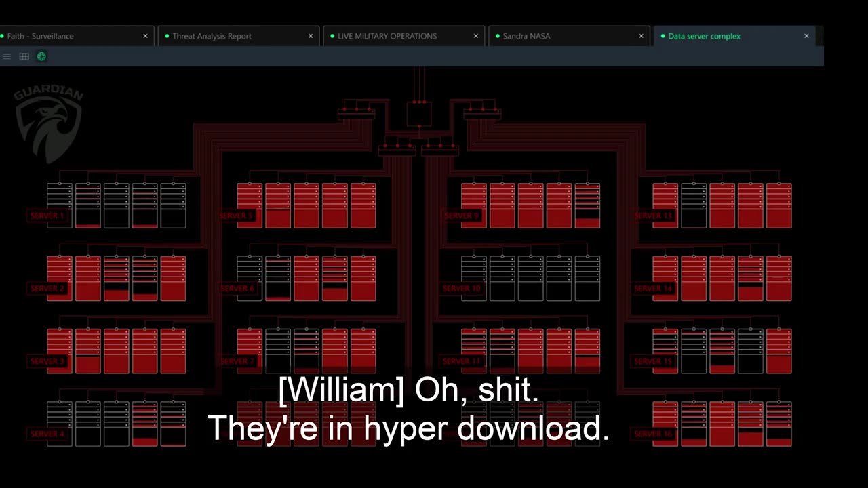Close the Threat Analysis Report tab
Viewport: 868px width, 488px height.
click(x=311, y=36)
